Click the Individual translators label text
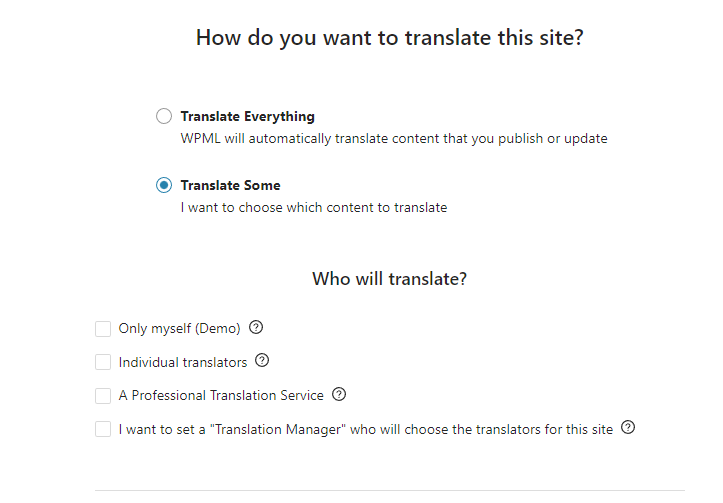 click(x=183, y=362)
